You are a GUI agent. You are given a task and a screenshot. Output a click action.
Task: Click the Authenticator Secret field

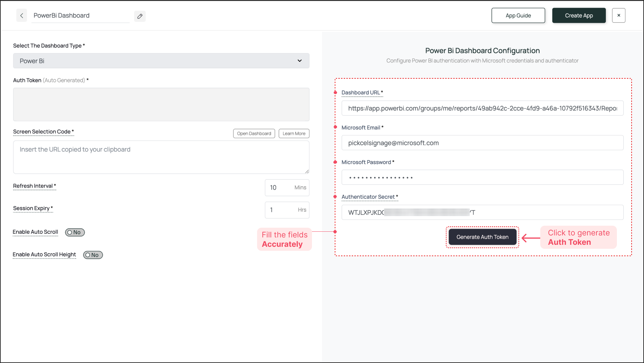pyautogui.click(x=482, y=212)
